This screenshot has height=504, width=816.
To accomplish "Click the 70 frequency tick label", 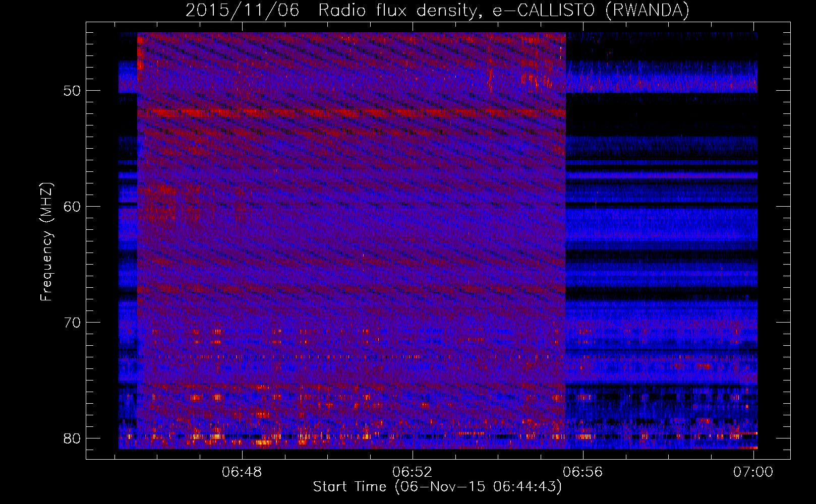I will point(73,323).
